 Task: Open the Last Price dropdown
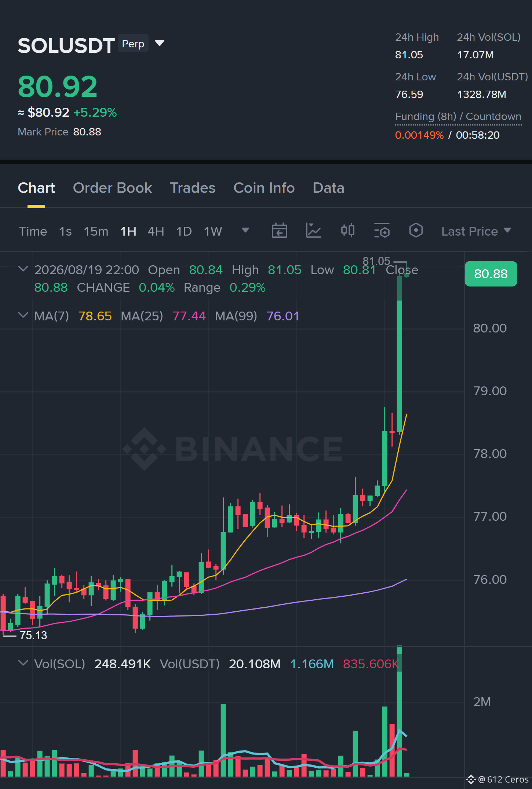point(476,231)
